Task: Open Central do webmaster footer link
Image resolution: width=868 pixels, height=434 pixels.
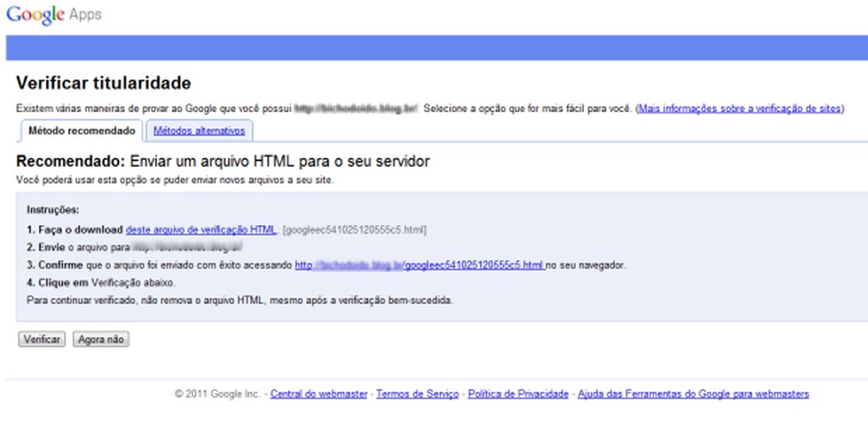Action: point(318,394)
